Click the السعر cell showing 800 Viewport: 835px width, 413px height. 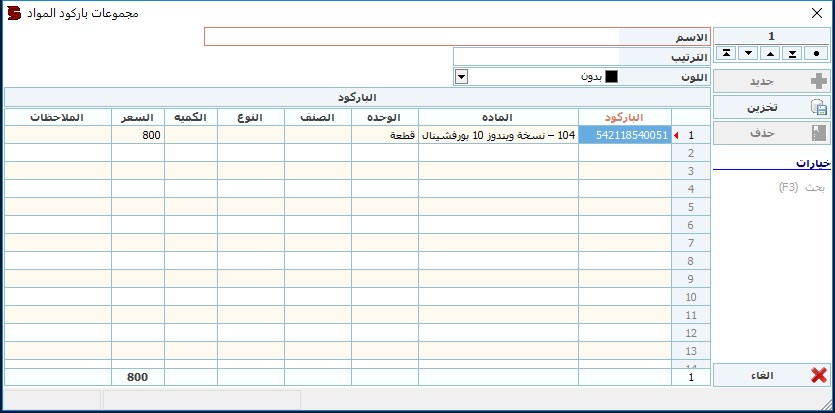(x=138, y=135)
